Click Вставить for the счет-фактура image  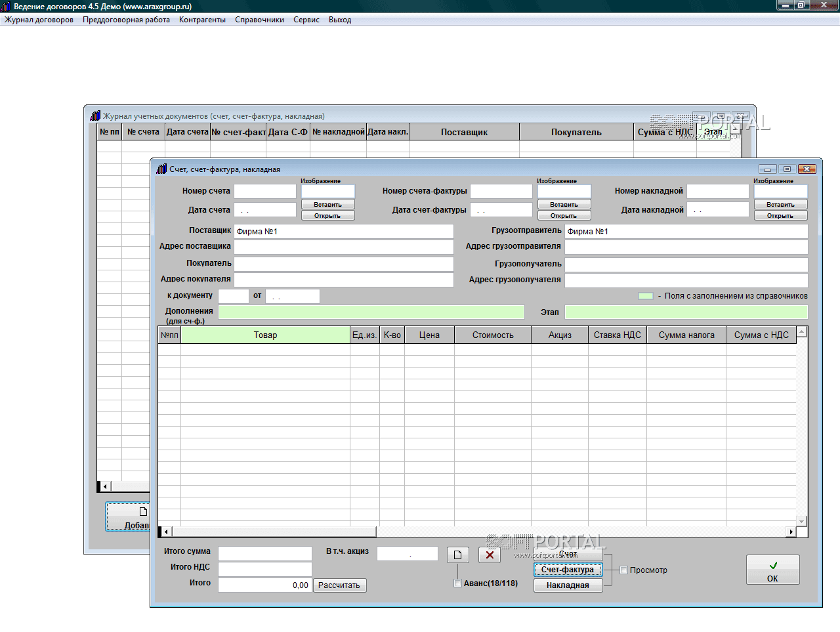pyautogui.click(x=564, y=205)
